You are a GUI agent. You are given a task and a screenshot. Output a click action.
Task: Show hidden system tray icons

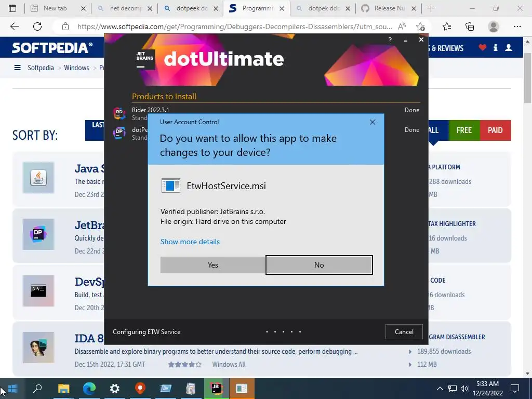[x=440, y=389]
